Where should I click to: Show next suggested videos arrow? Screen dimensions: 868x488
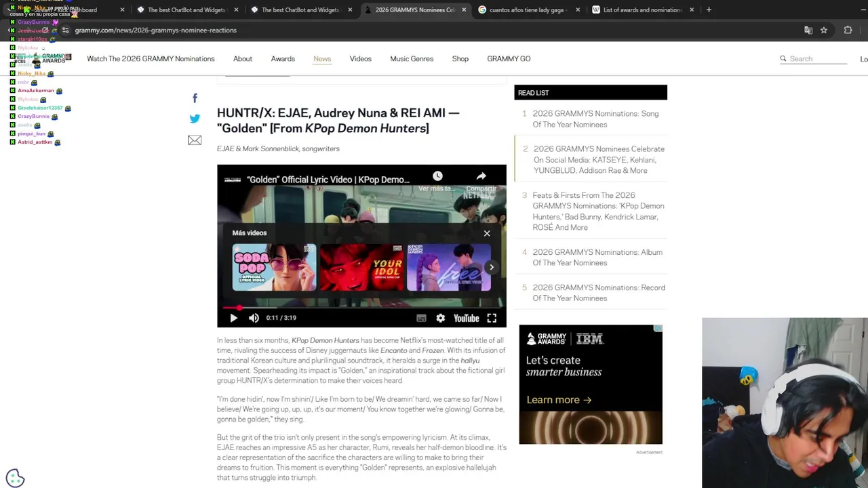point(492,267)
